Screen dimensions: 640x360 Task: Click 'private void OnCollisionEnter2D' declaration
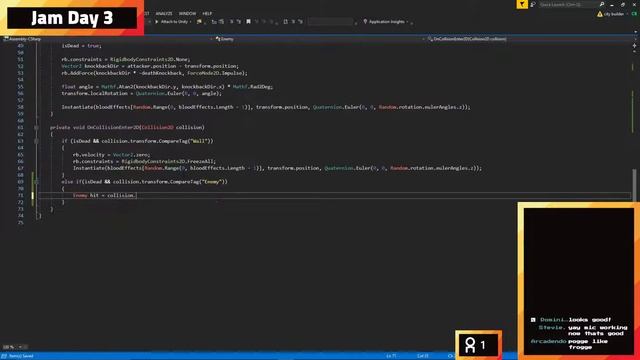point(127,127)
